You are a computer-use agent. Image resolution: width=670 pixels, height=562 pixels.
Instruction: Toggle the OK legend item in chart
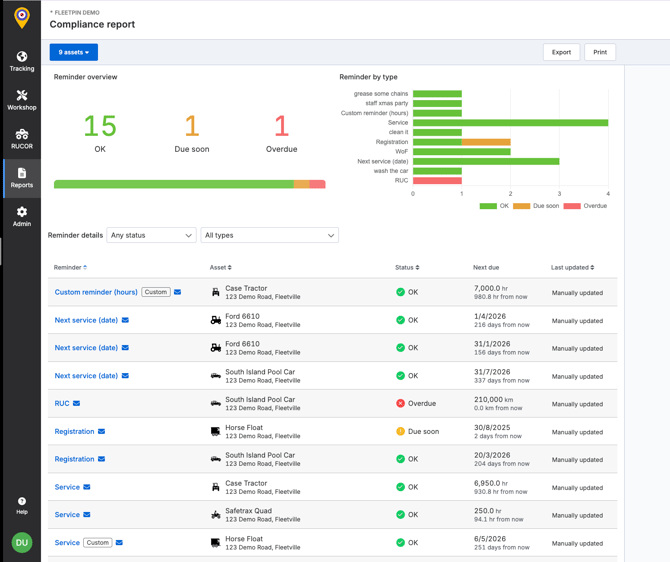pos(495,206)
